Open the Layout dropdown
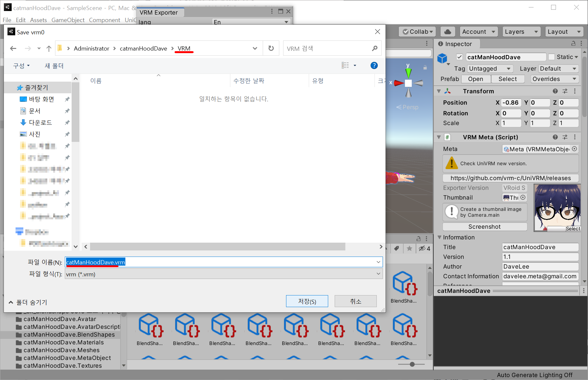 (564, 32)
